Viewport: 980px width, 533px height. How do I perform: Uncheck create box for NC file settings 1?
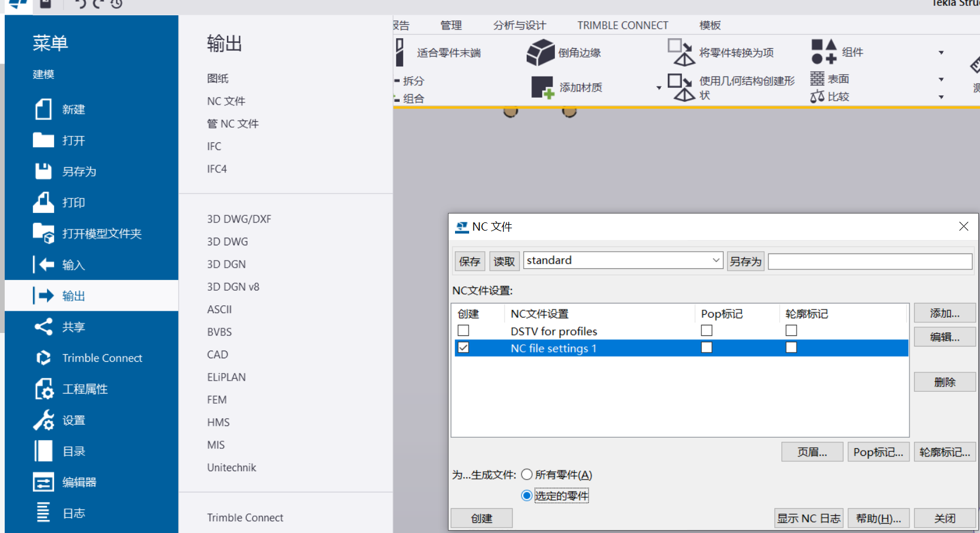pyautogui.click(x=463, y=348)
